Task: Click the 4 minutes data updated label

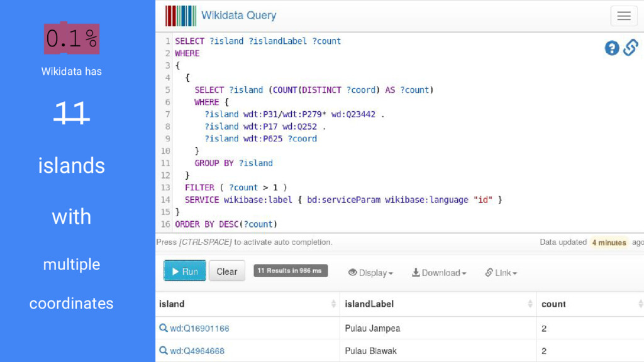Action: [609, 243]
